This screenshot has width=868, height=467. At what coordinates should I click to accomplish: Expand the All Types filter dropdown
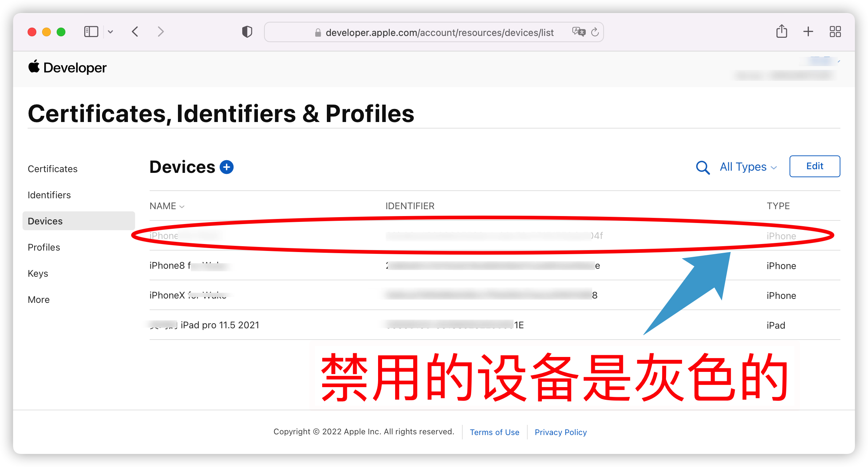point(748,167)
